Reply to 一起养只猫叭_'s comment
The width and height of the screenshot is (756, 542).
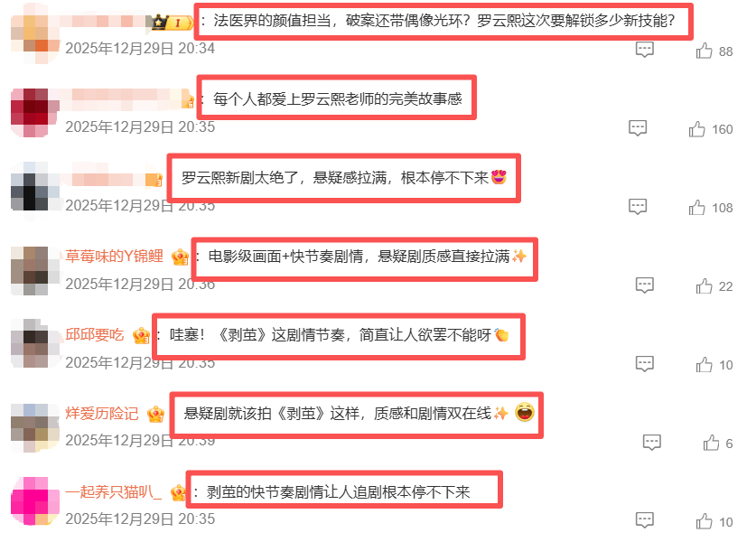pos(645,521)
